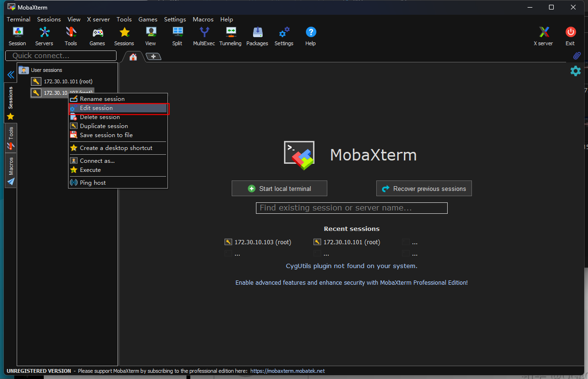Choose Edit session from context menu
This screenshot has width=588, height=379.
[x=118, y=108]
